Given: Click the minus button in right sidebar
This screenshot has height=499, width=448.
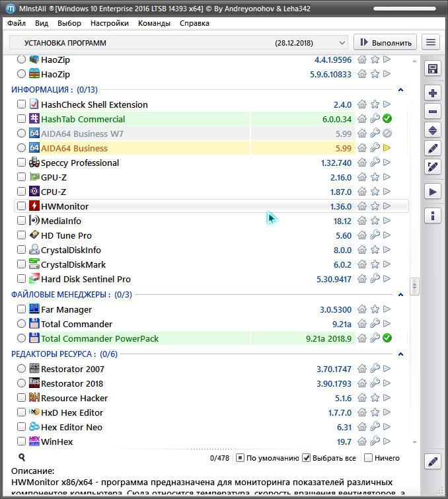Looking at the screenshot, I should pos(433,112).
